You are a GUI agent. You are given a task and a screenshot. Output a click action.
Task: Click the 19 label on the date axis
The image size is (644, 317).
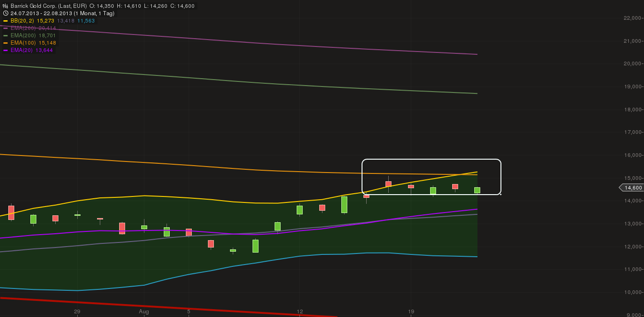pos(411,311)
